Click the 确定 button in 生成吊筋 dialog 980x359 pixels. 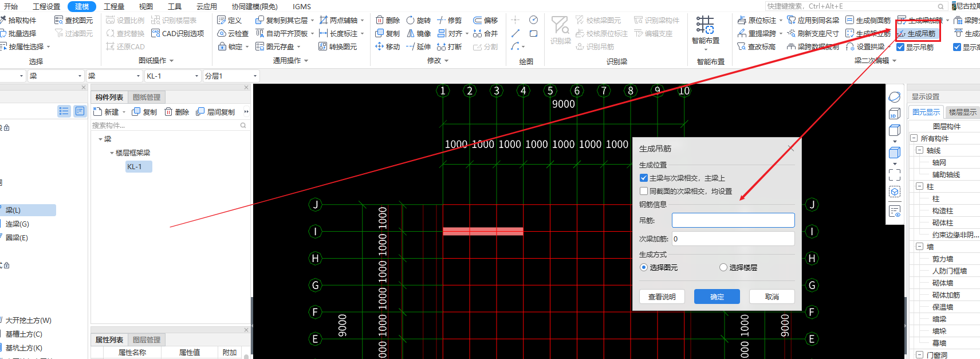point(717,296)
